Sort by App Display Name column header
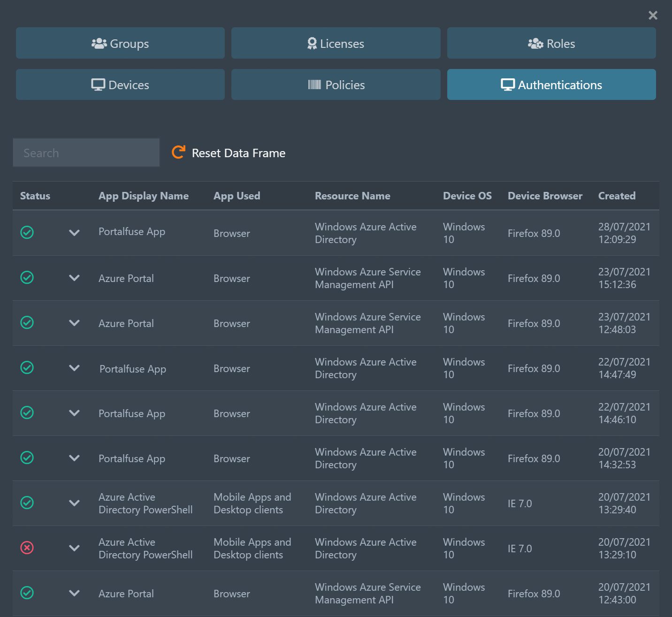 click(x=144, y=196)
